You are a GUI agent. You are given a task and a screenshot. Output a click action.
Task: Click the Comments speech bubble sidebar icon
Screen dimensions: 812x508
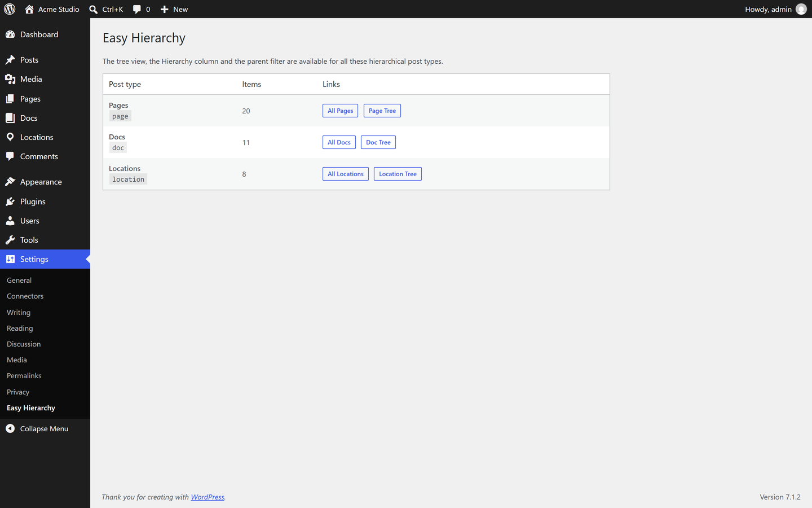pos(10,156)
